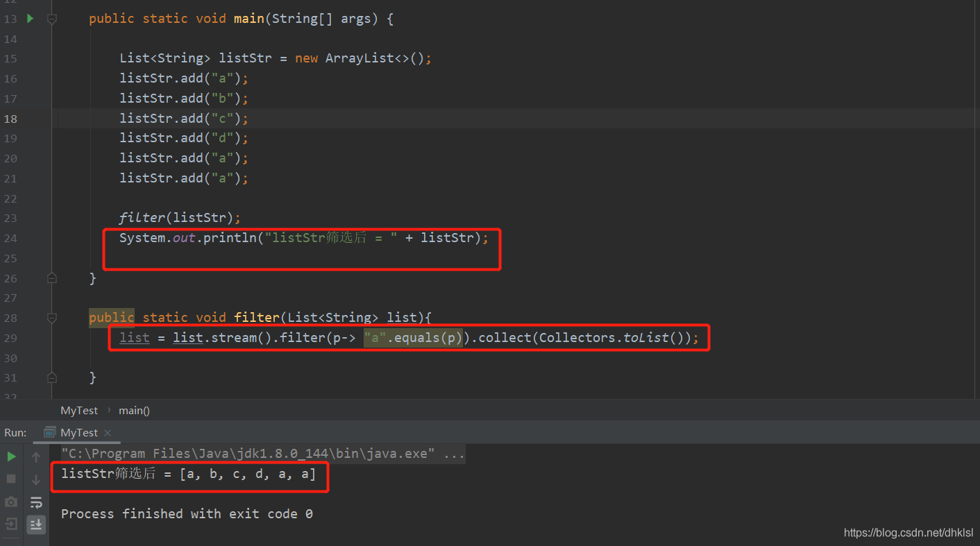Click the camera icon in the Run toolbar
980x546 pixels.
(10, 502)
